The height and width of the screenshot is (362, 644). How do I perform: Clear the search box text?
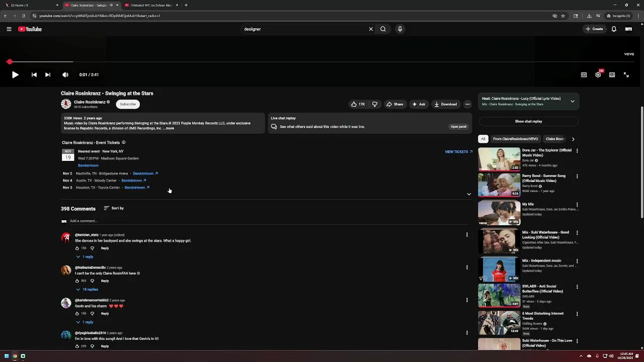coord(371,29)
